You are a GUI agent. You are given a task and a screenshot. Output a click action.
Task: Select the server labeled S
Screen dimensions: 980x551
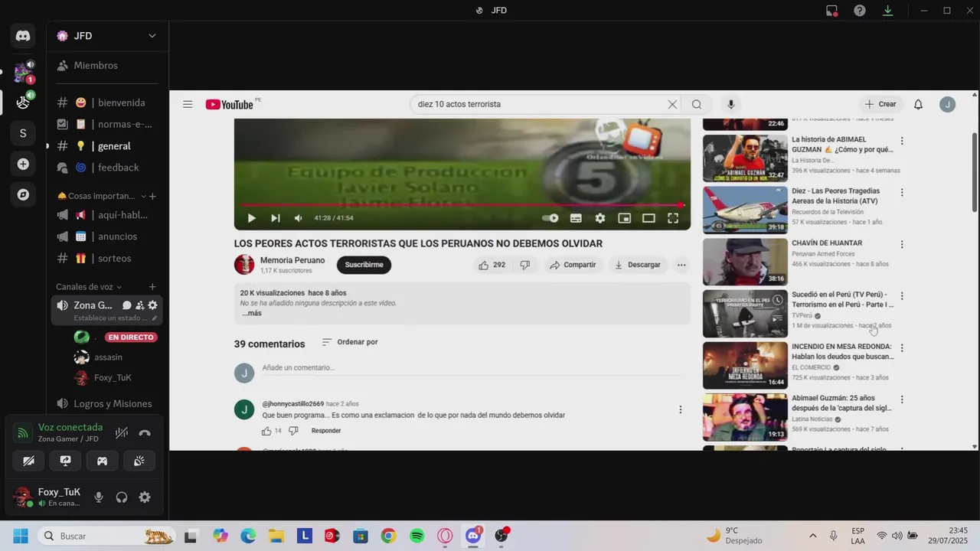tap(23, 133)
